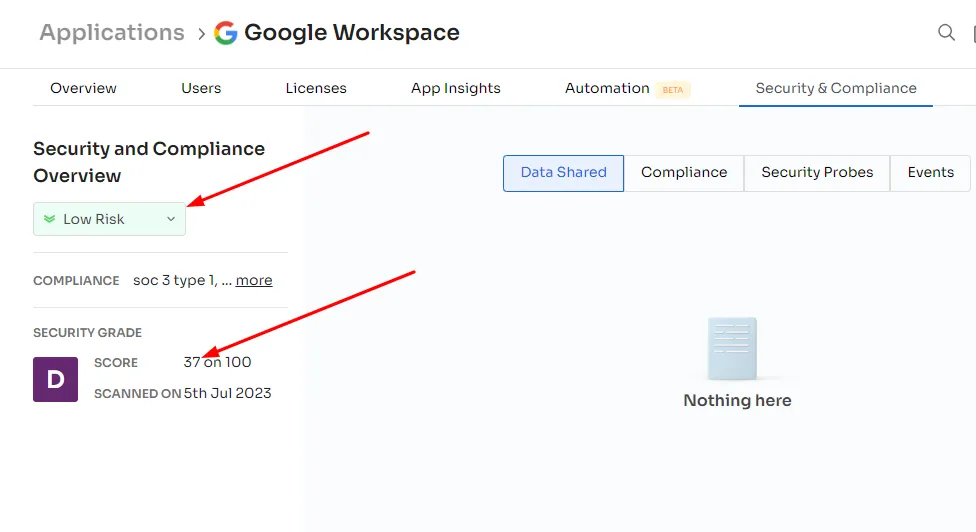Open the Events section
The width and height of the screenshot is (976, 532).
coord(931,173)
